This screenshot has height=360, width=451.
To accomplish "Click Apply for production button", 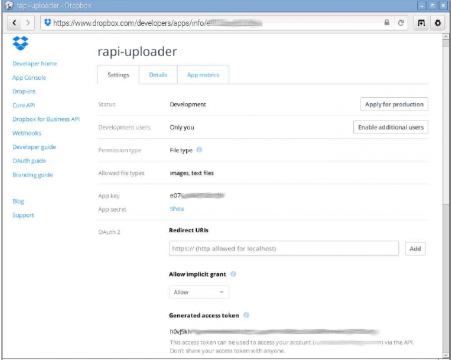I will point(394,104).
